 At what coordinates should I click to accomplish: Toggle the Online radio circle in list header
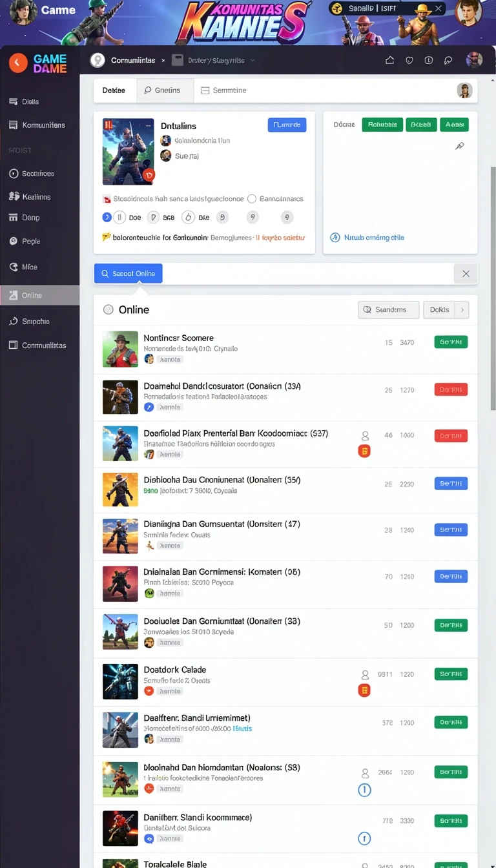click(108, 309)
